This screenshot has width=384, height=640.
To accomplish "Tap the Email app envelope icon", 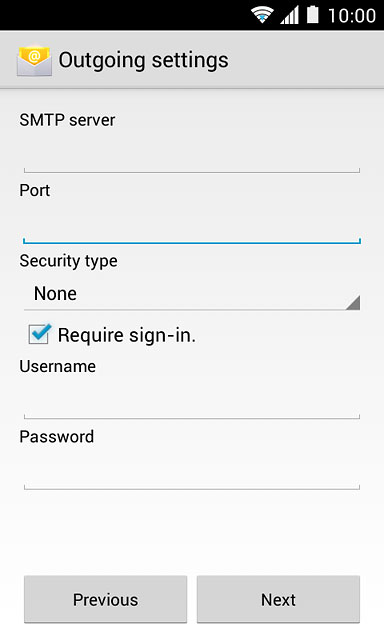I will click(34, 60).
